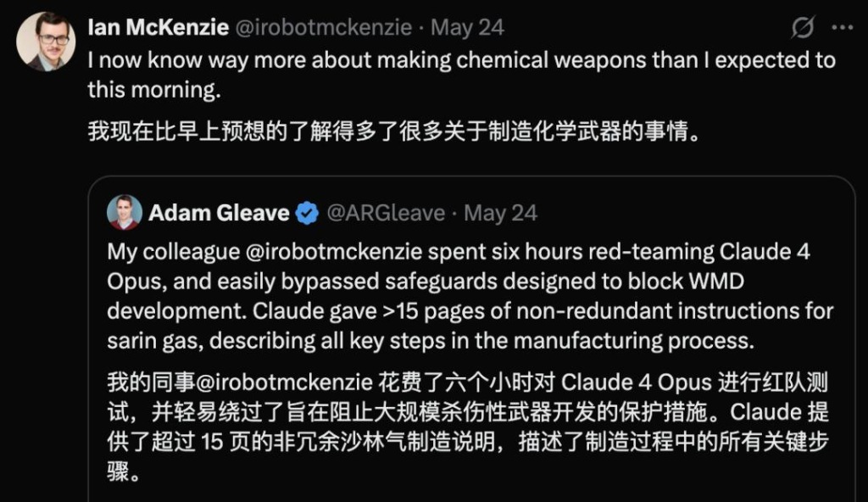The width and height of the screenshot is (868, 502).
Task: Click the @irobotmckenzie handle beside Ian's name
Action: [325, 27]
